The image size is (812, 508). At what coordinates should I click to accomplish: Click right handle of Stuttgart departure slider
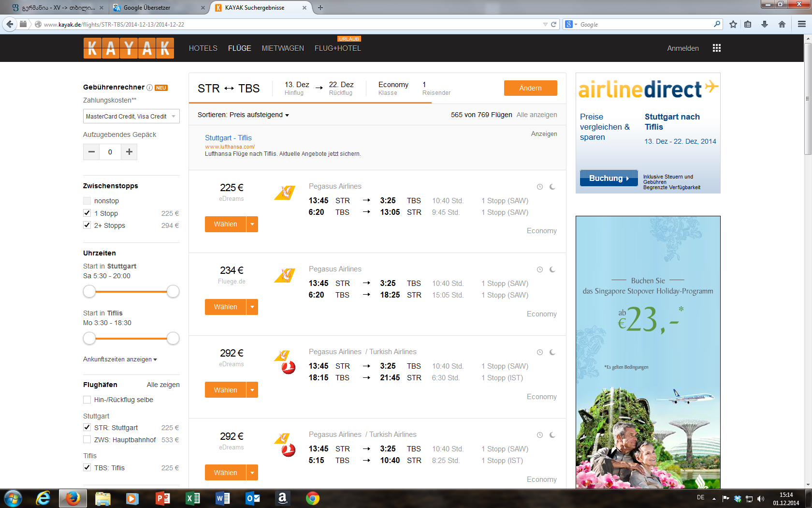coord(173,291)
